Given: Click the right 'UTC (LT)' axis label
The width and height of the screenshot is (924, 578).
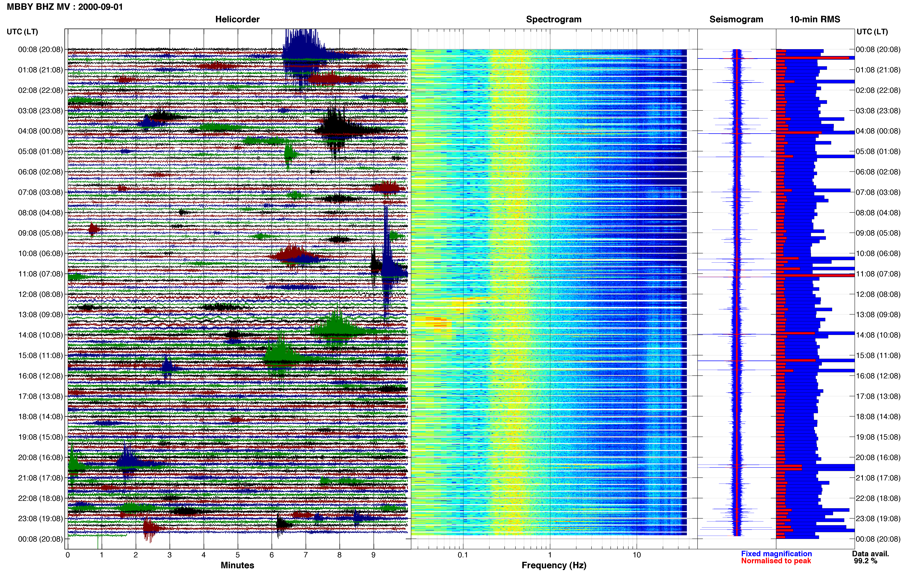Looking at the screenshot, I should (x=872, y=32).
